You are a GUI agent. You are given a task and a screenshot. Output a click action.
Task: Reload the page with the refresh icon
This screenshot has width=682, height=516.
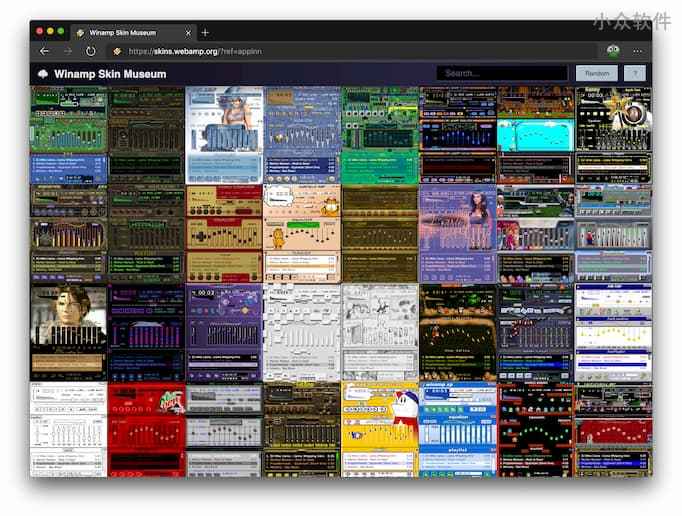point(90,51)
